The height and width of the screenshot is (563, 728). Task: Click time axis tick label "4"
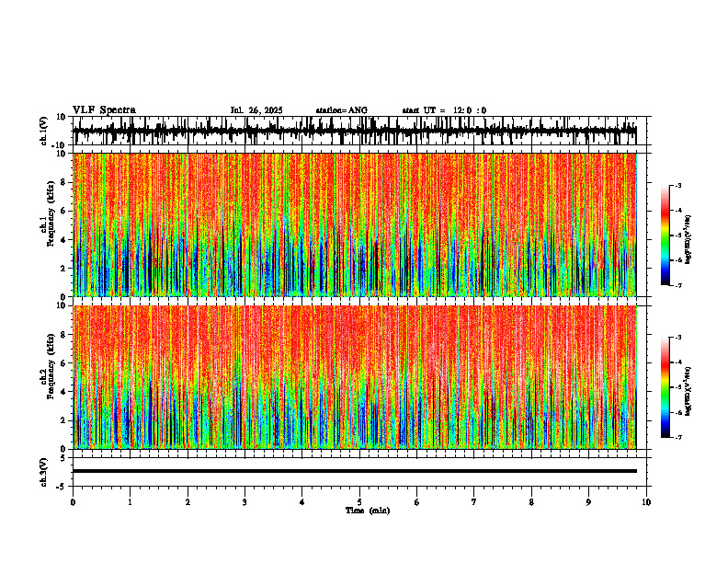pos(302,502)
